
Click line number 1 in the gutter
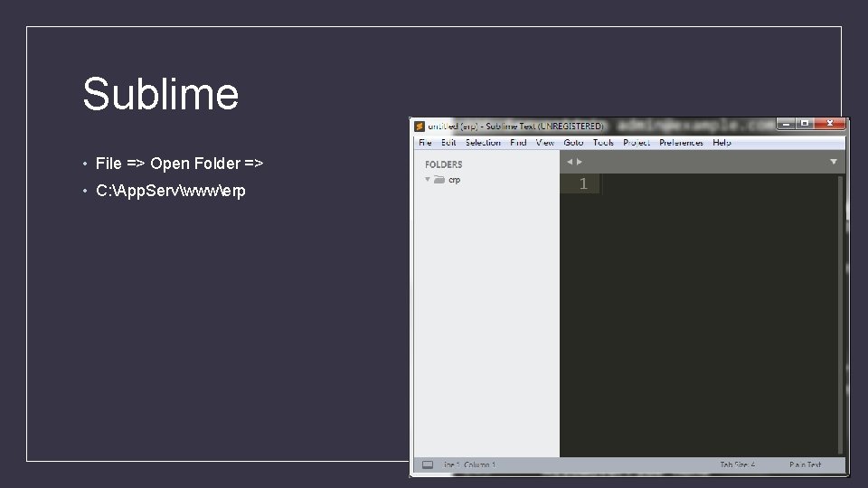[583, 183]
